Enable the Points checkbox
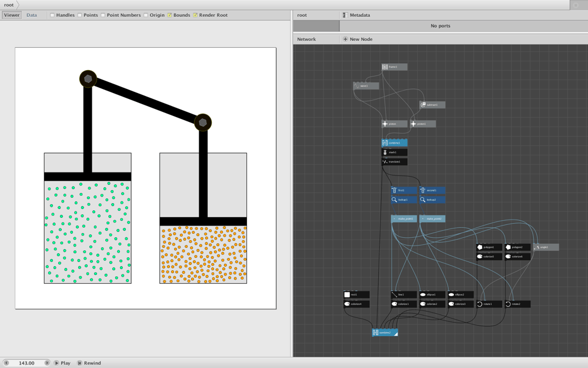The width and height of the screenshot is (588, 368). [80, 15]
